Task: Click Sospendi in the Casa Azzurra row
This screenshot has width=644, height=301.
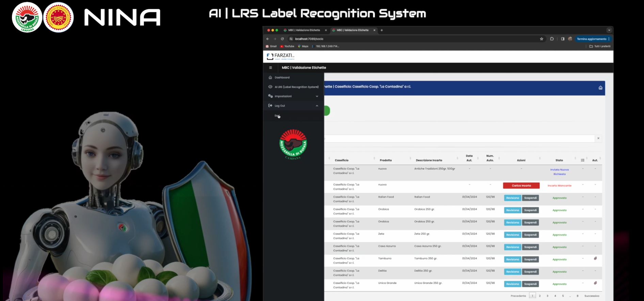Action: (530, 247)
